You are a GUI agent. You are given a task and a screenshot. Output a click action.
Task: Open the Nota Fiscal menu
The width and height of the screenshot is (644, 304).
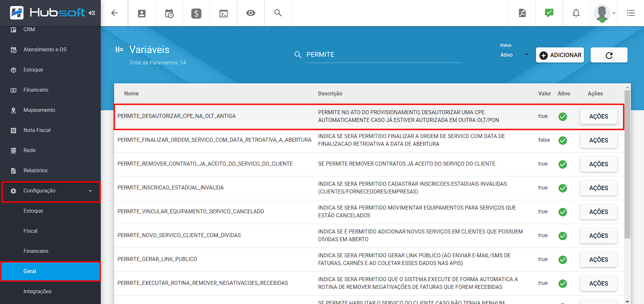click(x=50, y=130)
